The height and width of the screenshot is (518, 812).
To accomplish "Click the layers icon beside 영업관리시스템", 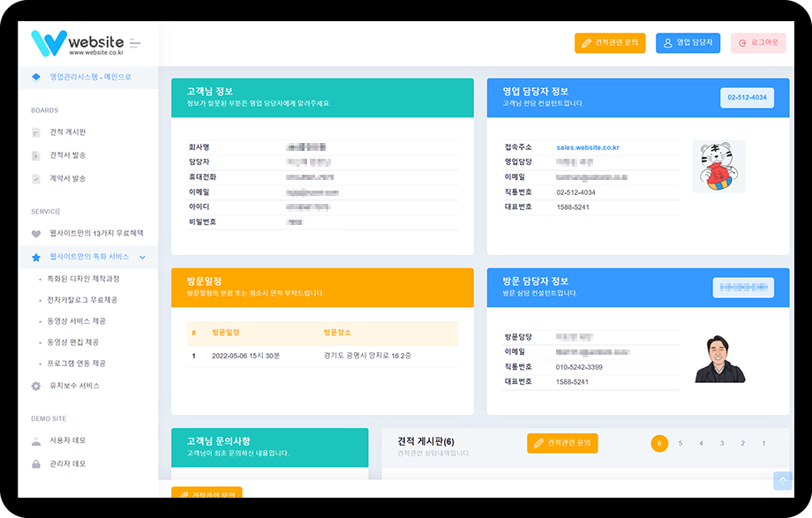I will [36, 77].
